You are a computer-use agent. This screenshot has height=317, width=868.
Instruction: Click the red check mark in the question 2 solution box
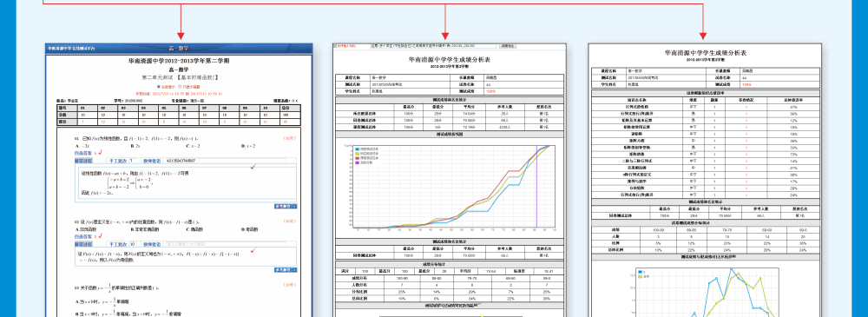coord(253,251)
